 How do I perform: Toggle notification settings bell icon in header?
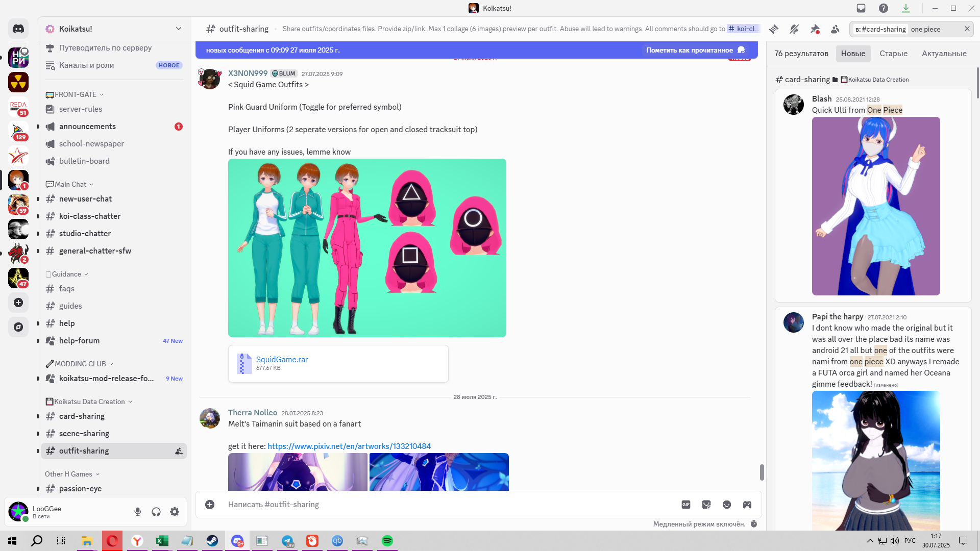point(794,29)
